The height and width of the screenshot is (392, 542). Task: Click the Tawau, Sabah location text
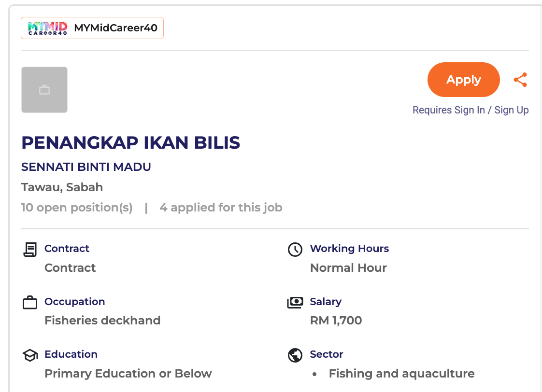click(62, 187)
